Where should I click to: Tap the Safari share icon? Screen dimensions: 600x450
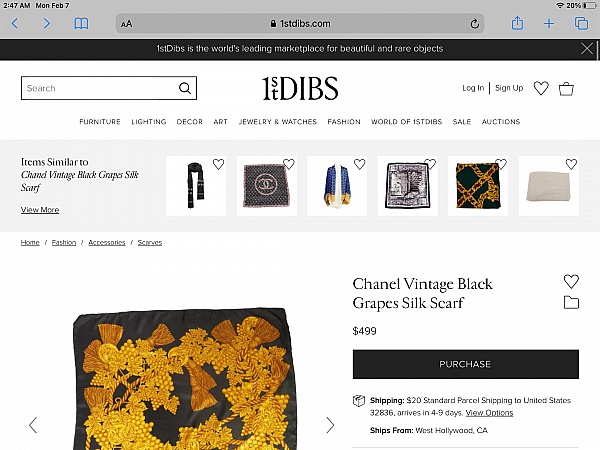click(x=517, y=23)
